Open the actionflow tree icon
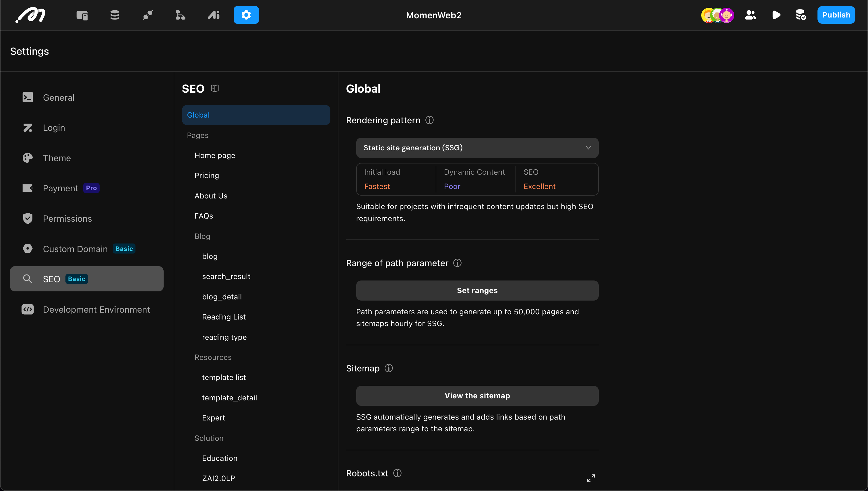Screen dimensions: 868x491 (x=180, y=15)
